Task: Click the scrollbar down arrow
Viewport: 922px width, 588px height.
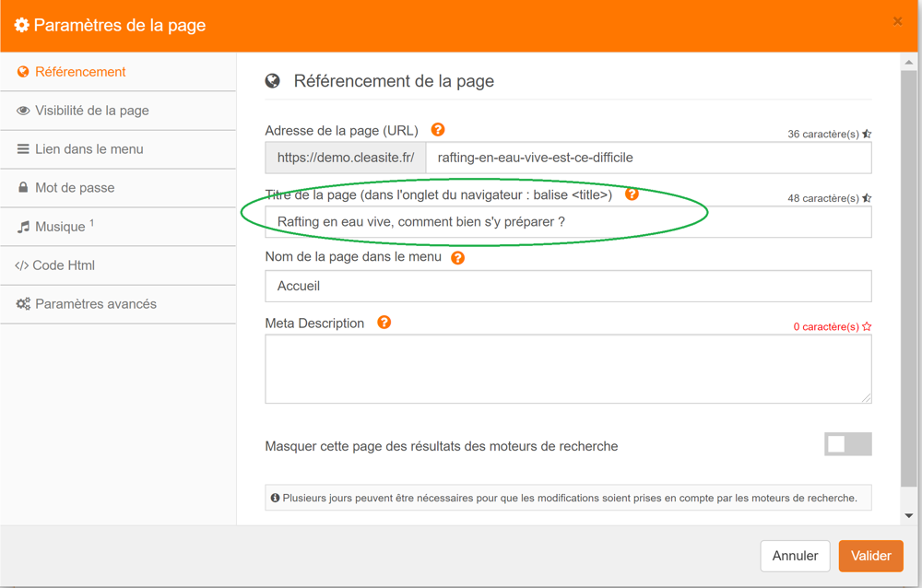Action: pos(909,516)
